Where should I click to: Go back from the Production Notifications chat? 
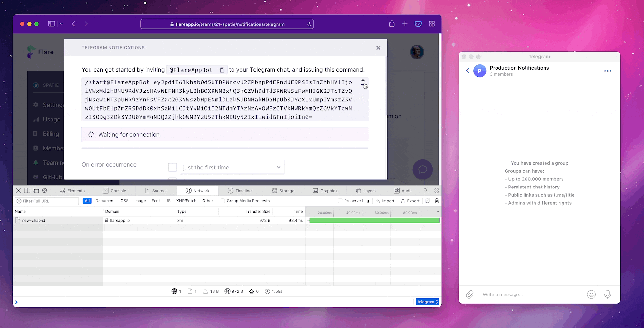(x=468, y=71)
